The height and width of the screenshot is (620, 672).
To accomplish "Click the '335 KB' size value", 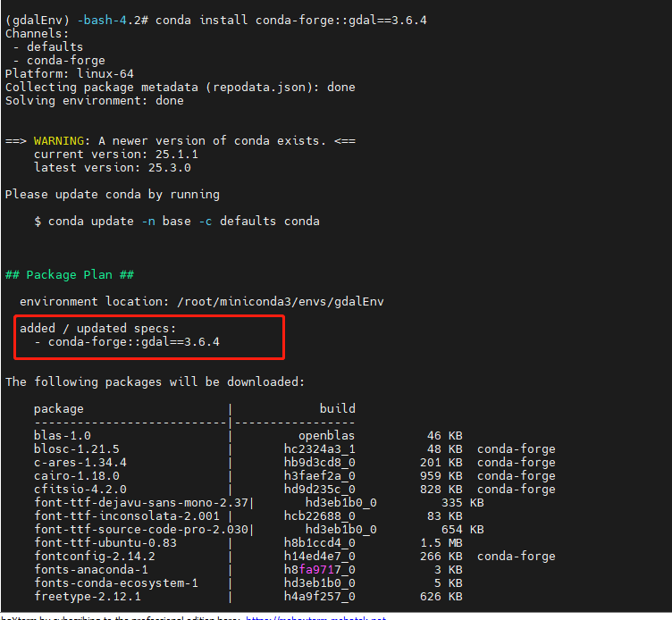I will [x=462, y=503].
